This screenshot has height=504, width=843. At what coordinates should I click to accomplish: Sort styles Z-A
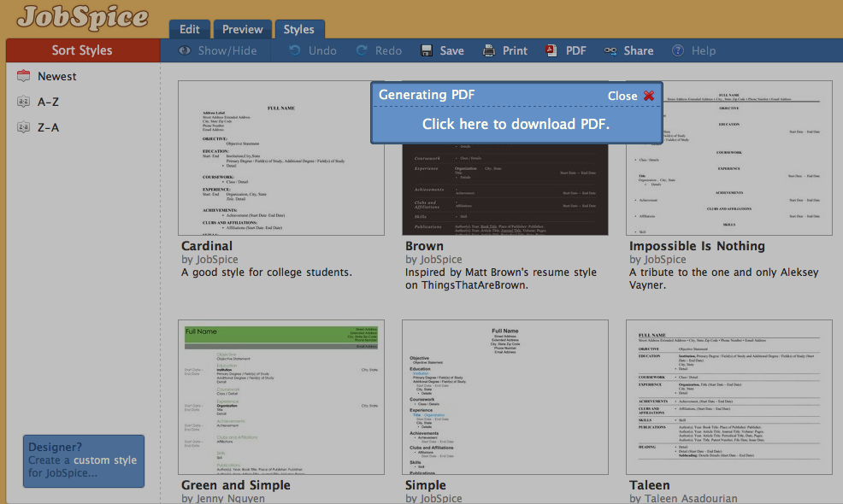click(49, 127)
